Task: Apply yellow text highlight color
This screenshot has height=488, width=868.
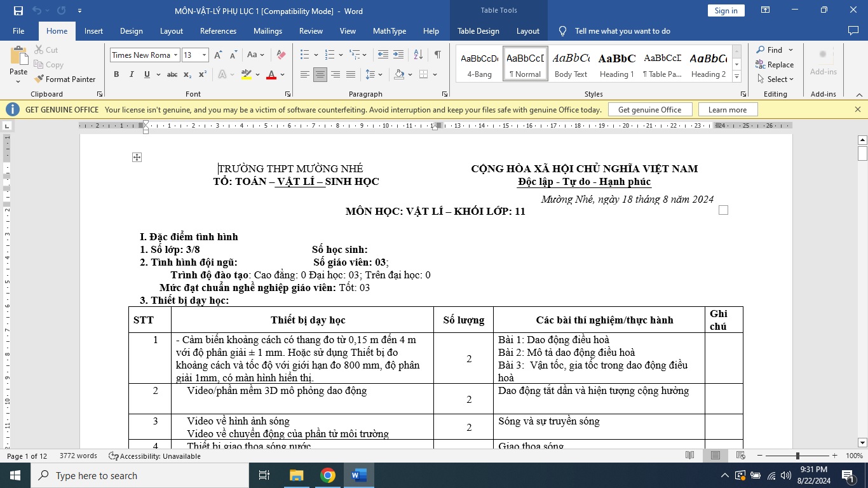Action: click(247, 74)
